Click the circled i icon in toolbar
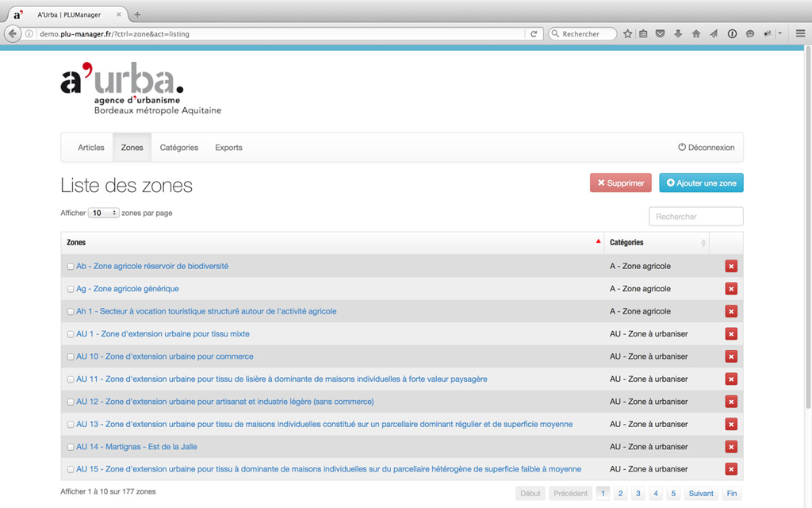This screenshot has height=508, width=812. pyautogui.click(x=732, y=33)
